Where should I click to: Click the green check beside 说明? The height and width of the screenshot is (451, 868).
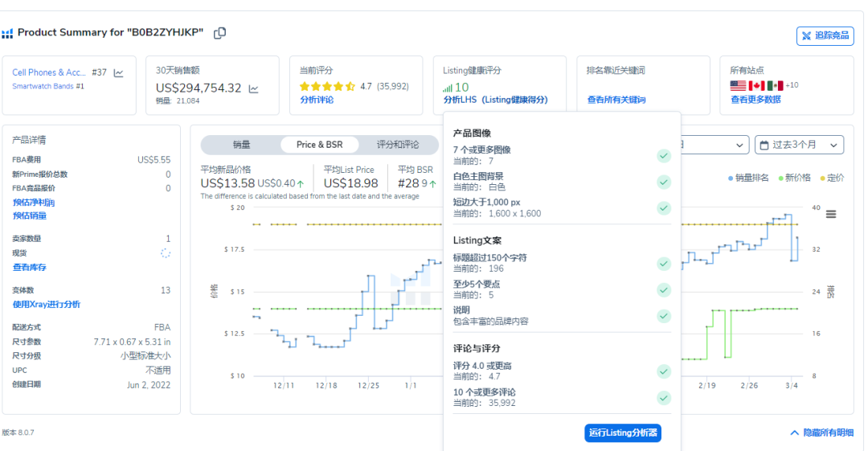point(664,316)
